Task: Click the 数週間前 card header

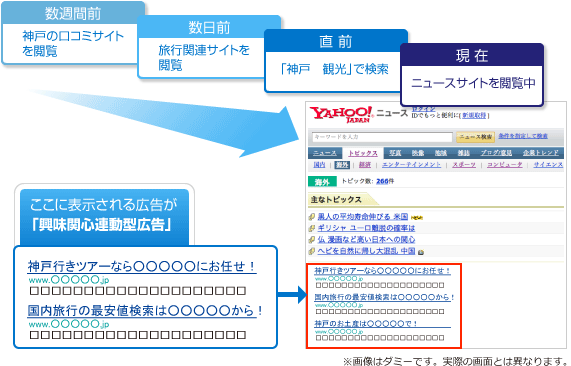Action: [x=73, y=13]
